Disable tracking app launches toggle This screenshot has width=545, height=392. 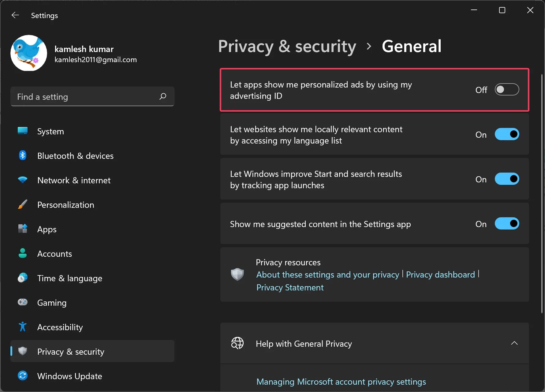[x=507, y=179]
